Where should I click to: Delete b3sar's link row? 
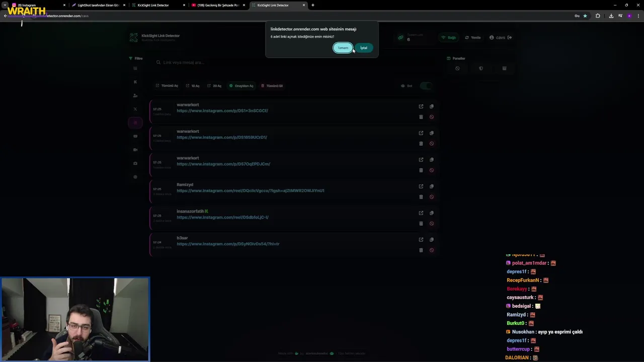click(x=421, y=250)
